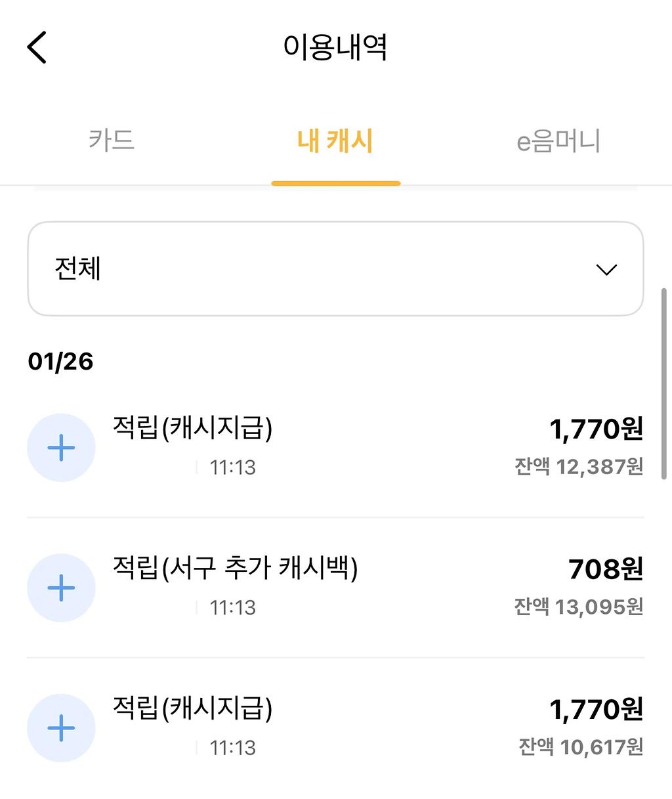Click the 잔액 12,387원 balance text
Screen dimensions: 672x799
[579, 467]
